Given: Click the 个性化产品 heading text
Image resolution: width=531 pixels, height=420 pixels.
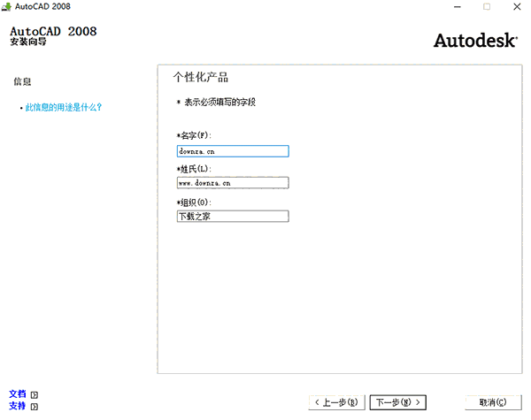Looking at the screenshot, I should [x=201, y=77].
